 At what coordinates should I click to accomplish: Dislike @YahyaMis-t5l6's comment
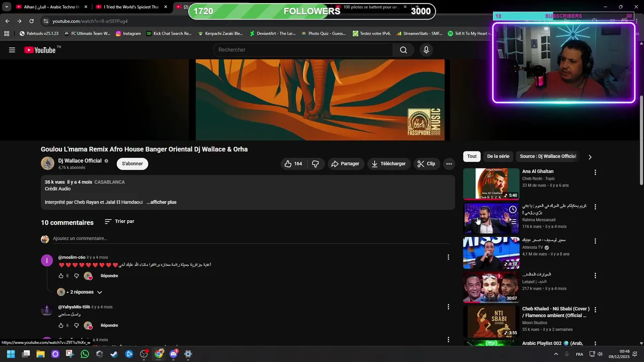click(x=76, y=325)
